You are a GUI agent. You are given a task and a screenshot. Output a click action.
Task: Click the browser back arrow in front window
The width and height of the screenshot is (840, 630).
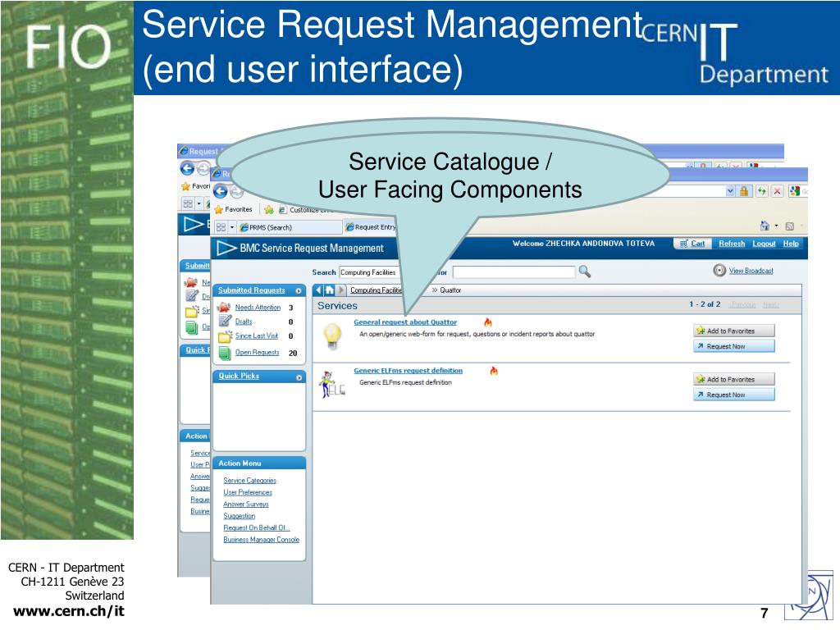(220, 191)
